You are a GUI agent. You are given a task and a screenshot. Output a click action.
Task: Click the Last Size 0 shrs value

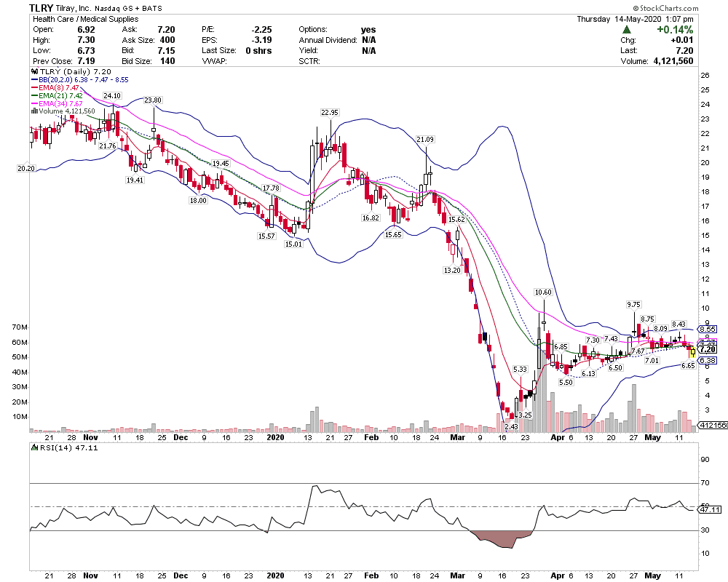click(x=258, y=51)
